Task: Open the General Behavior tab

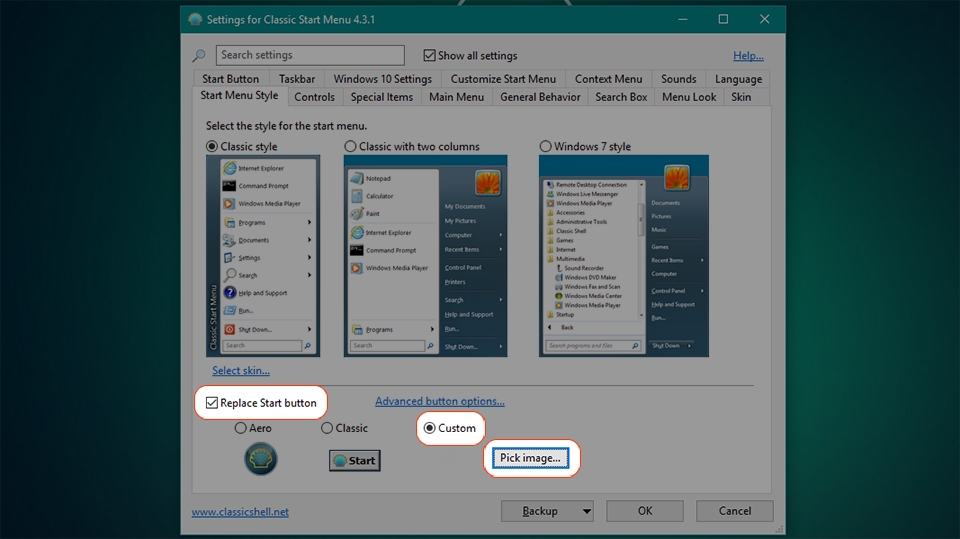Action: click(540, 97)
